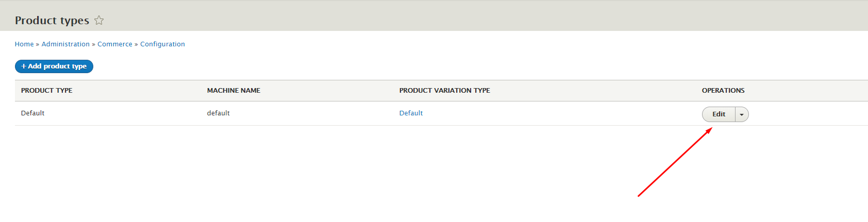
Task: Click the plus icon in Add product type
Action: [24, 66]
